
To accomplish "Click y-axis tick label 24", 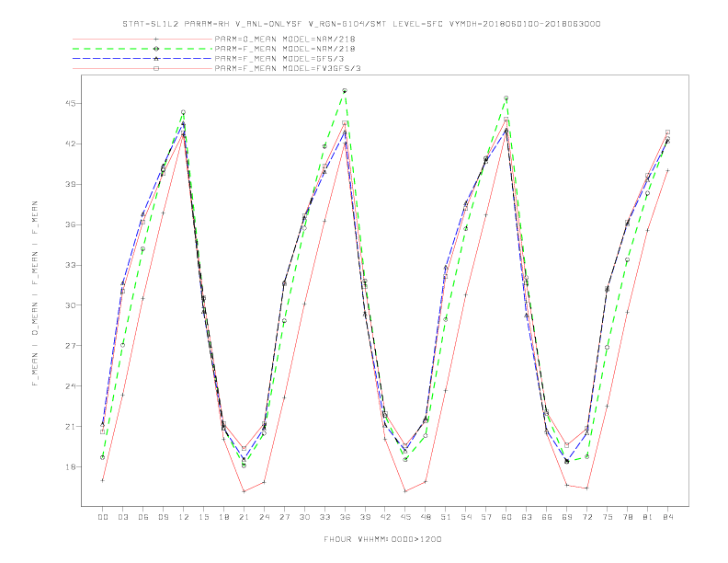I will [72, 386].
